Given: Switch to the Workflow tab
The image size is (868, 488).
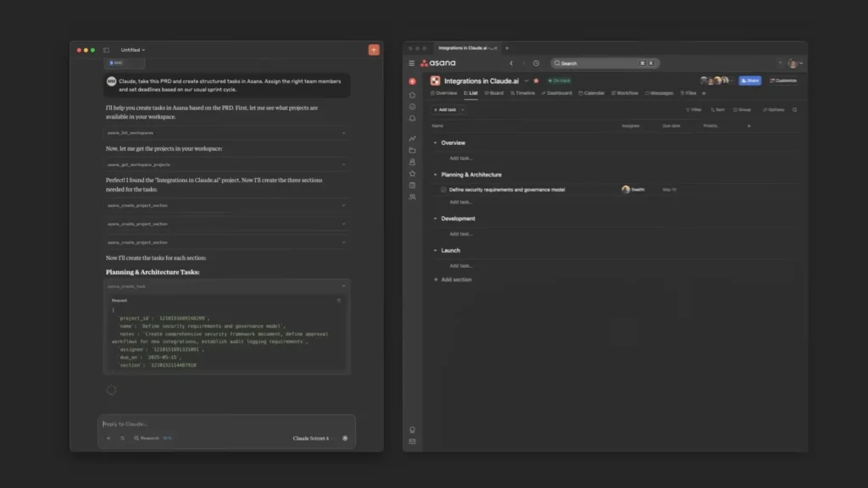Looking at the screenshot, I should pos(625,93).
